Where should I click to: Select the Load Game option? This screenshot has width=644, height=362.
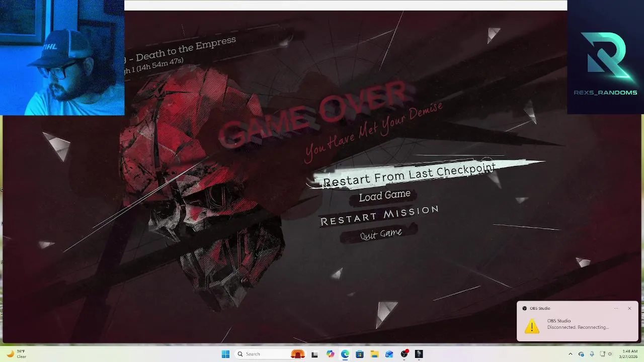point(384,196)
